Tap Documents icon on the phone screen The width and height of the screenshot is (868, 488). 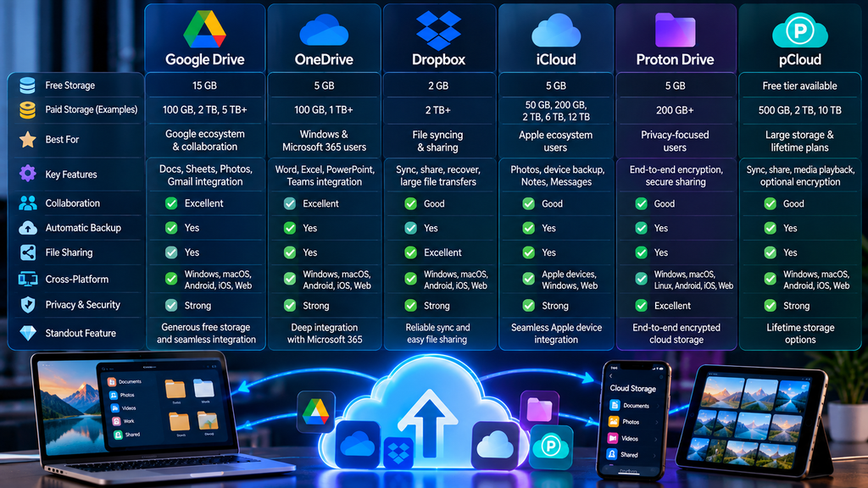click(x=614, y=405)
